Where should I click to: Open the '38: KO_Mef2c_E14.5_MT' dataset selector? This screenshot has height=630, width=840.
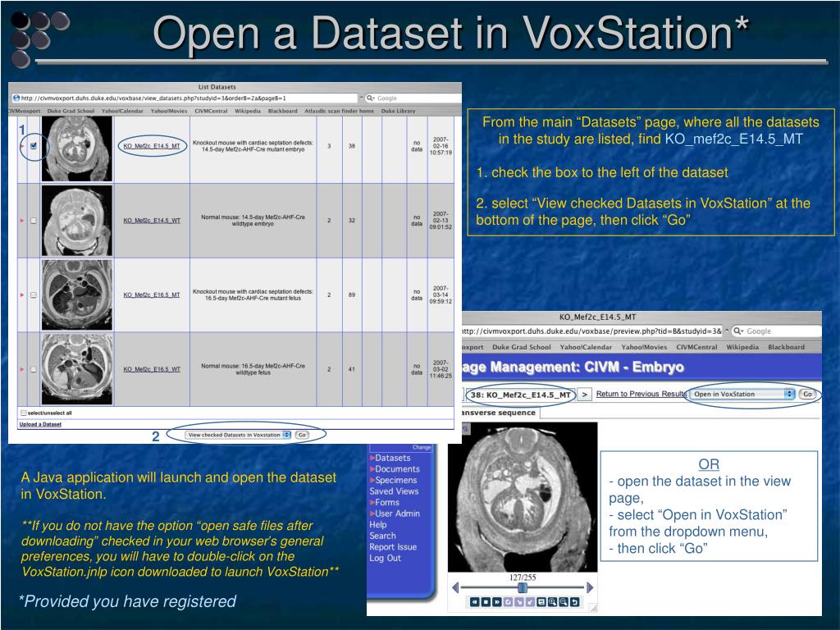(x=521, y=395)
